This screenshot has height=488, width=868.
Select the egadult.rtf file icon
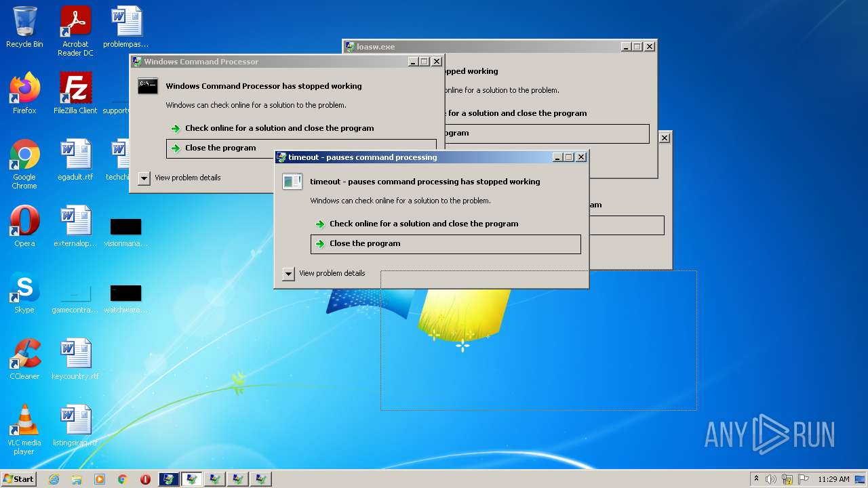click(x=75, y=159)
